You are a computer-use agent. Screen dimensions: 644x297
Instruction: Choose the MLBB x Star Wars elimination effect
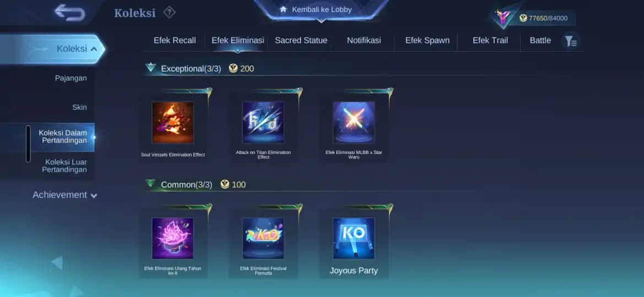(x=353, y=122)
